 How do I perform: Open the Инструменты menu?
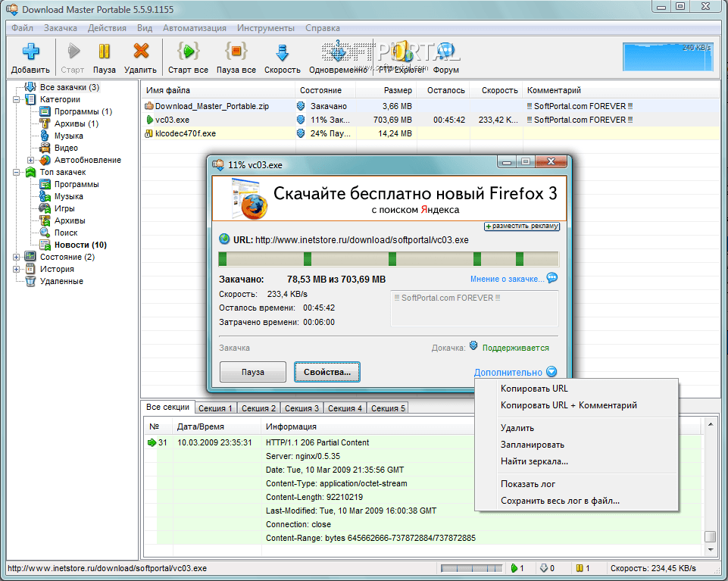(x=266, y=28)
